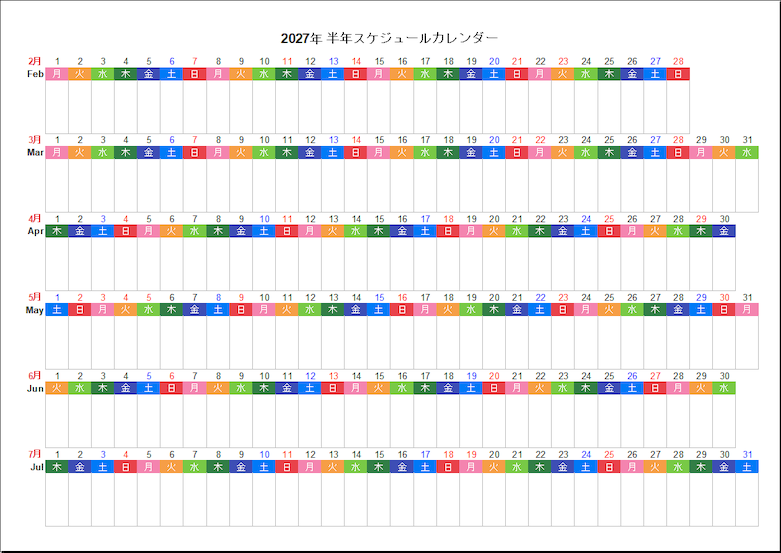Click the schedule box under March 20
This screenshot has height=553, width=781.
click(494, 185)
